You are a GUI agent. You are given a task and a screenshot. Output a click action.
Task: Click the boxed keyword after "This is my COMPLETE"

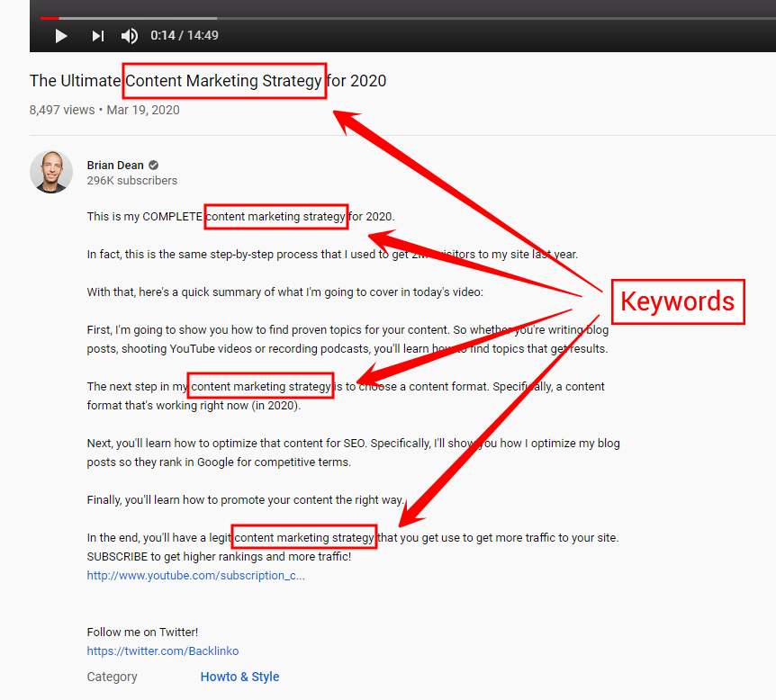pyautogui.click(x=275, y=217)
